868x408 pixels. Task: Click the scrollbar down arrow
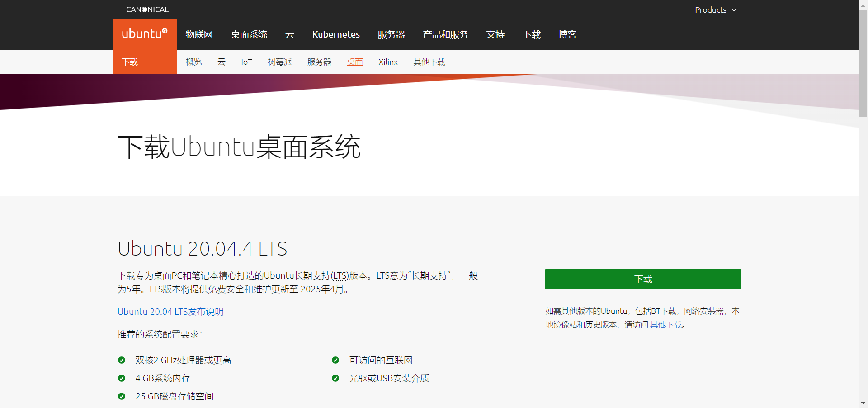(x=863, y=403)
